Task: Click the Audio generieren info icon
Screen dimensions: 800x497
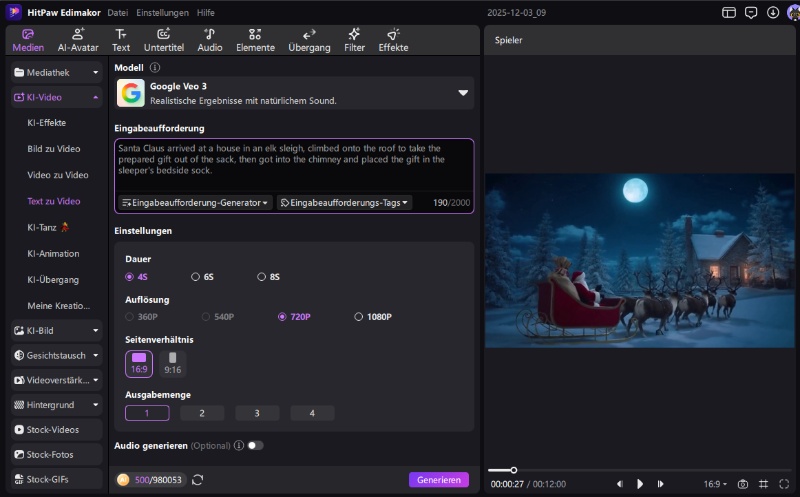Action: (x=239, y=445)
